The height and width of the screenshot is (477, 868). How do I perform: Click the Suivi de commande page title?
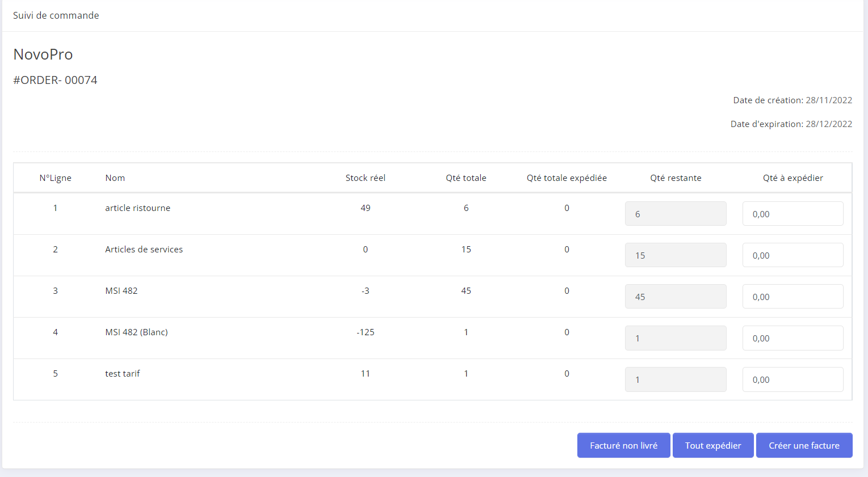(x=56, y=15)
